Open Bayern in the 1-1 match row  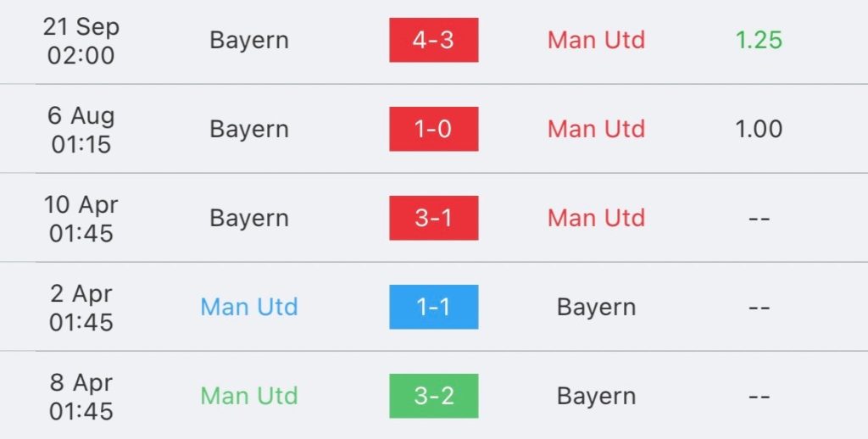pos(596,307)
